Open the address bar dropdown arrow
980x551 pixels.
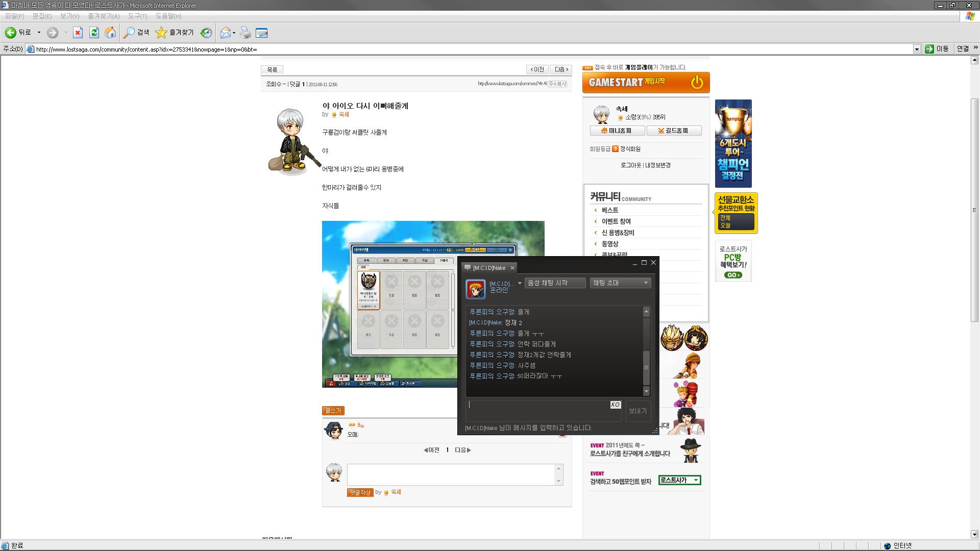tap(917, 49)
